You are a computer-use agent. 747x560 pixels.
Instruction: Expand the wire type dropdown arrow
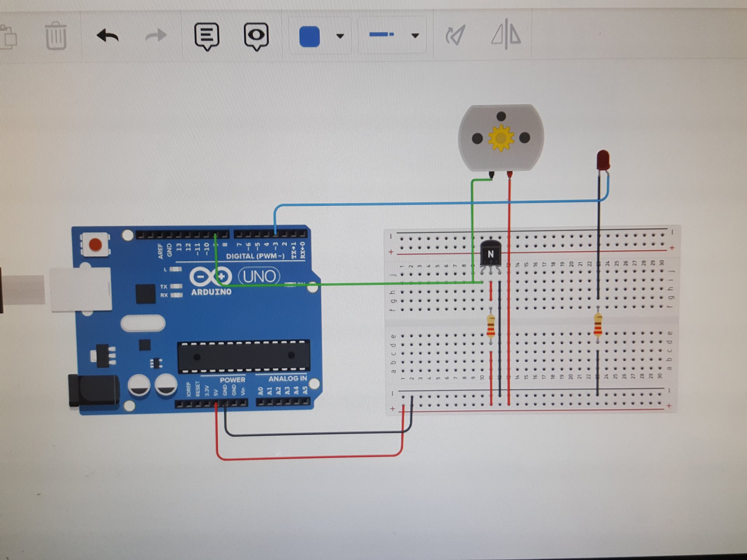pos(415,36)
